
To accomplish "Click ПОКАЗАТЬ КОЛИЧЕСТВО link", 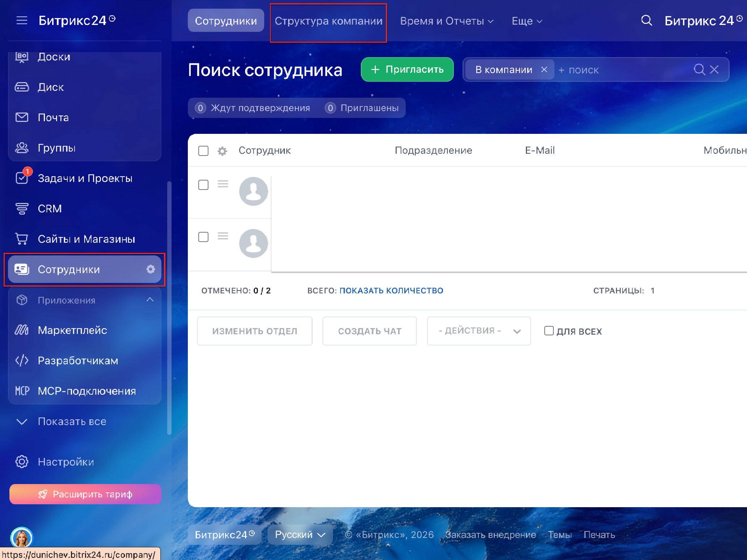I will (391, 290).
